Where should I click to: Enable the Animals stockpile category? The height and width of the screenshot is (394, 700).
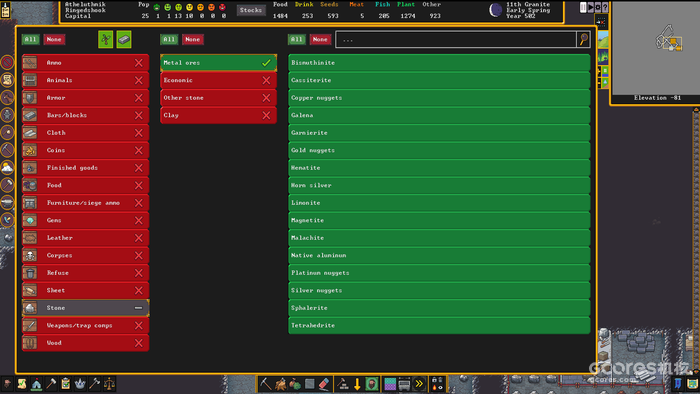85,80
